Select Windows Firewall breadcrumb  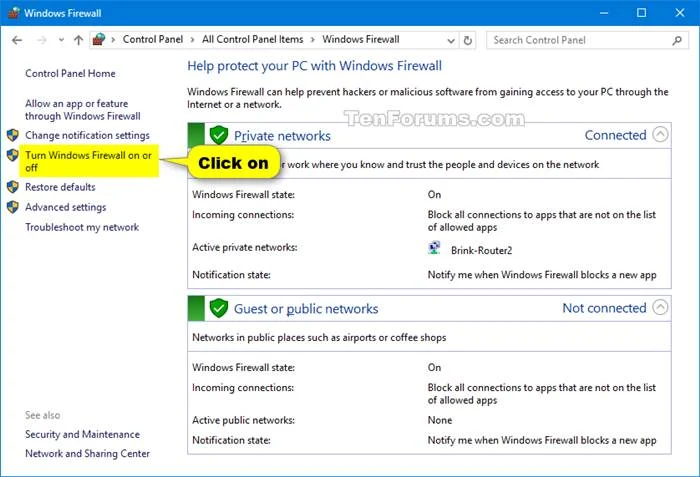point(361,39)
